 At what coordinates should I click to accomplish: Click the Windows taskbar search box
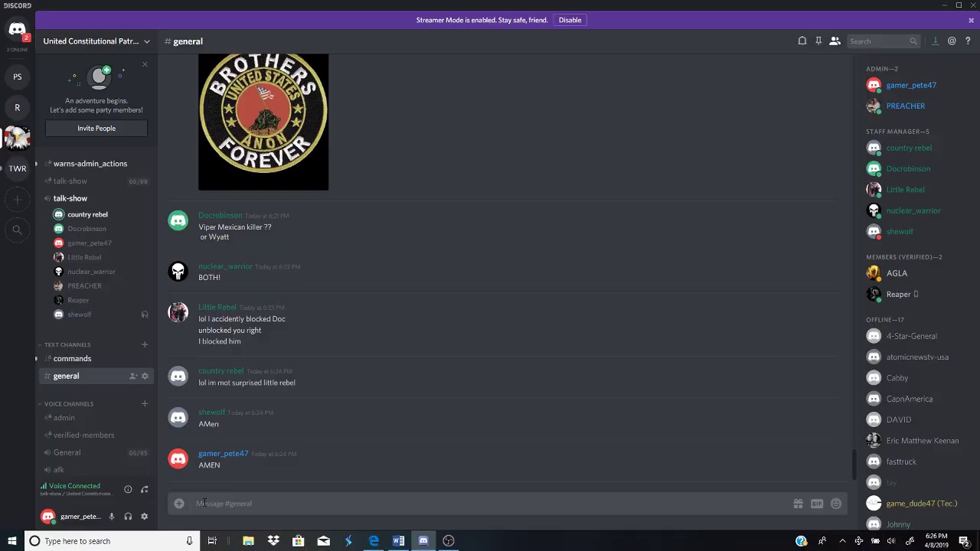point(112,541)
